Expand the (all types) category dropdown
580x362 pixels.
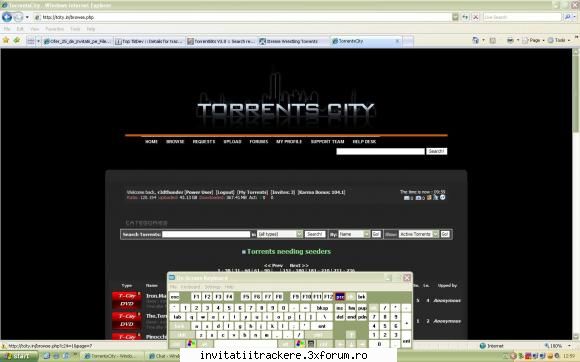(x=299, y=234)
